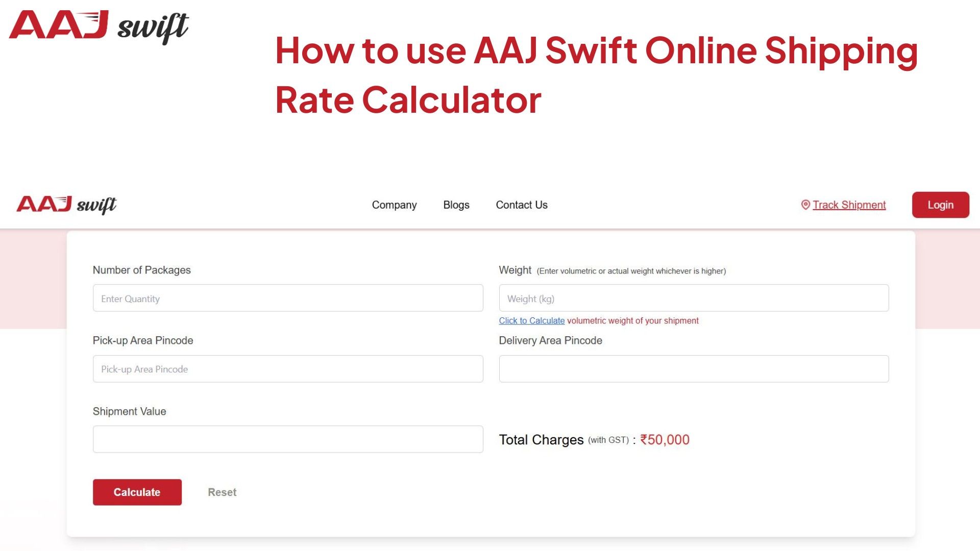Click the Delivery Area Pincode input box
The width and height of the screenshot is (980, 551).
click(693, 369)
